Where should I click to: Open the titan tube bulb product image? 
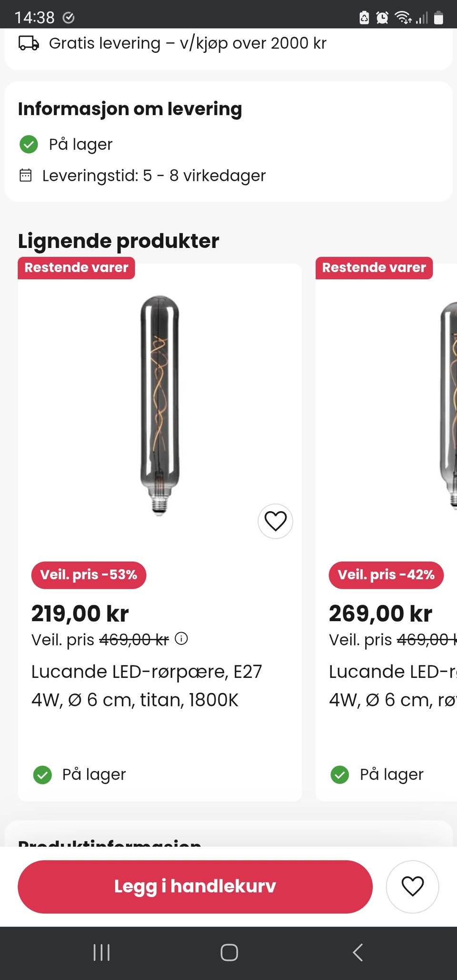pos(159,406)
